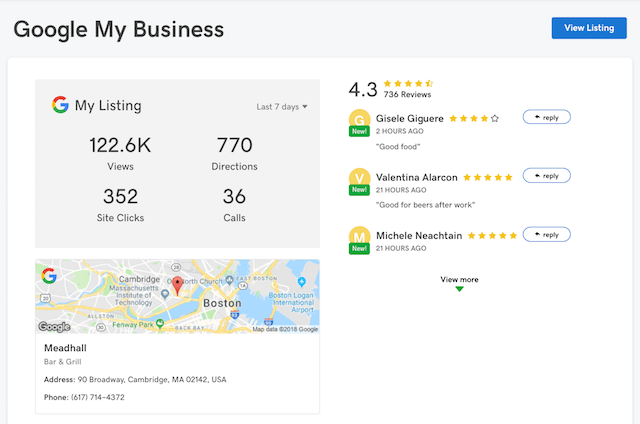Click the Google My Business heading
This screenshot has height=424, width=640.
tap(118, 29)
